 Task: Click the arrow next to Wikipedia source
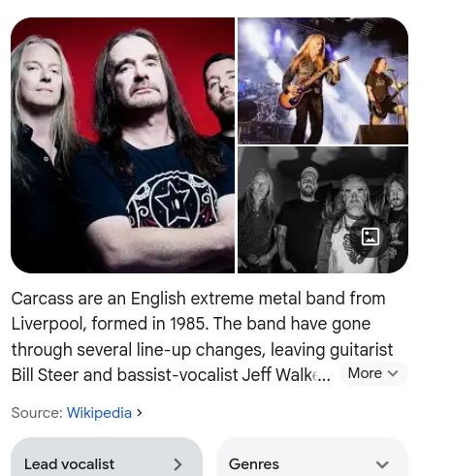(x=140, y=413)
